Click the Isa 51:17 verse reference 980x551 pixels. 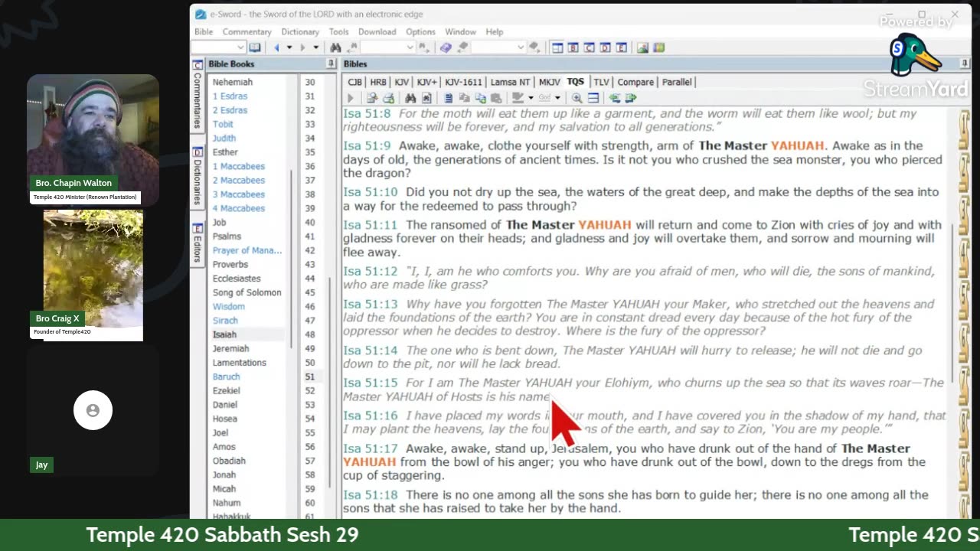tap(371, 448)
